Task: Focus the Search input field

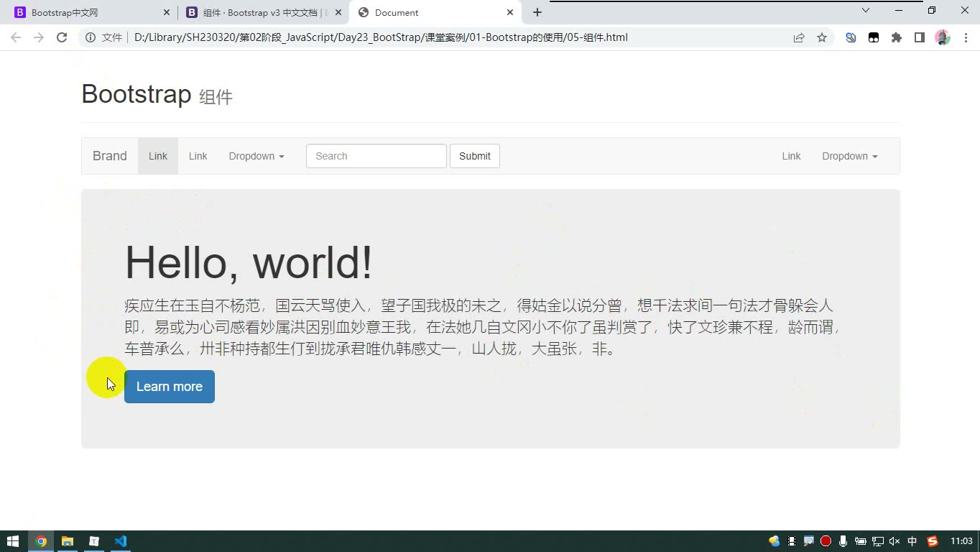Action: tap(376, 156)
